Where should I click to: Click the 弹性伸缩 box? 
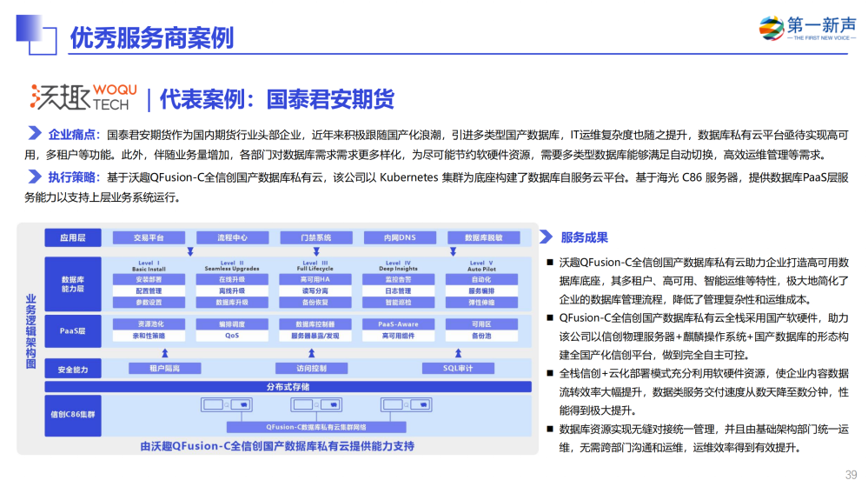coord(481,303)
